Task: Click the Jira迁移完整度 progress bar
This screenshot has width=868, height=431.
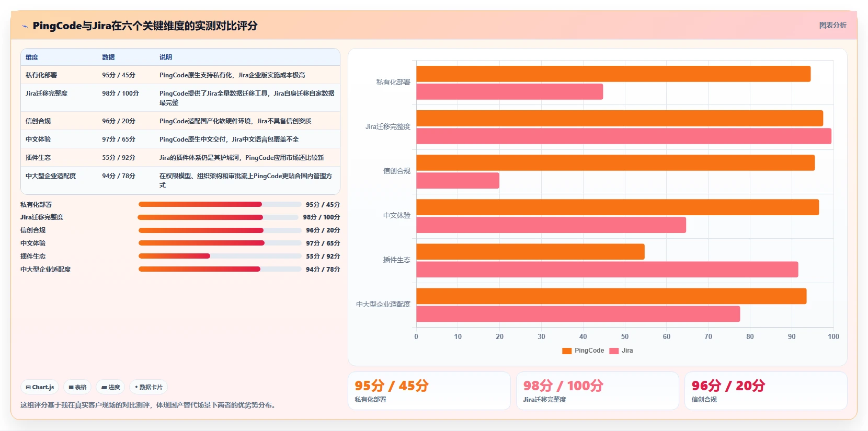Action: (x=218, y=217)
